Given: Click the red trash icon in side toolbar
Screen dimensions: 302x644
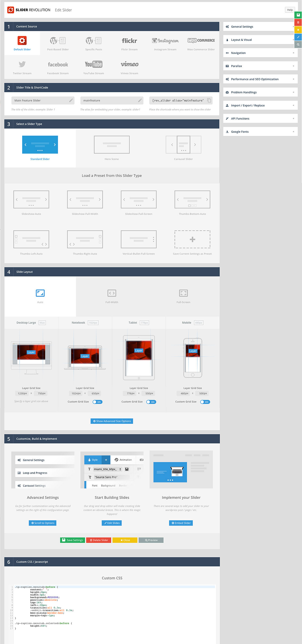Looking at the screenshot, I should point(298,22).
